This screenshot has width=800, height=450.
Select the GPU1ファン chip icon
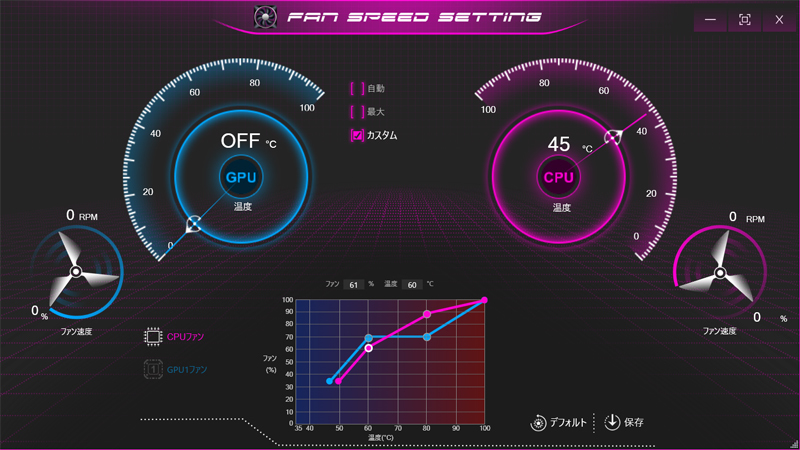coord(153,369)
